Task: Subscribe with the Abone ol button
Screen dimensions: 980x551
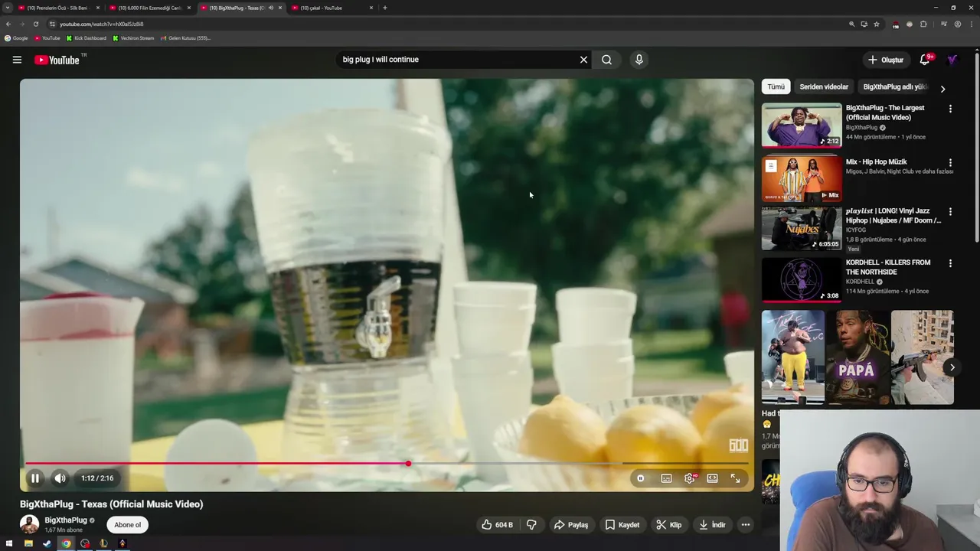Action: coord(128,525)
